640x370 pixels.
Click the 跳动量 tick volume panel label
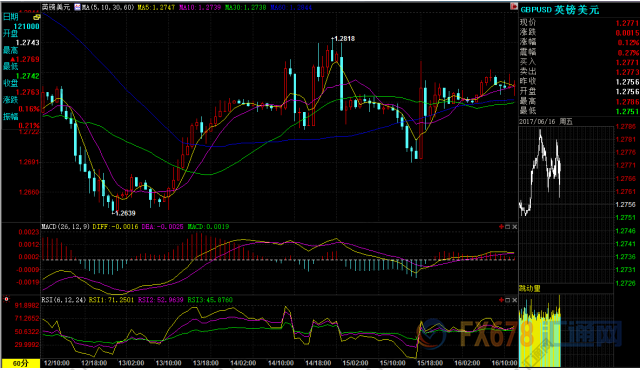(530, 288)
